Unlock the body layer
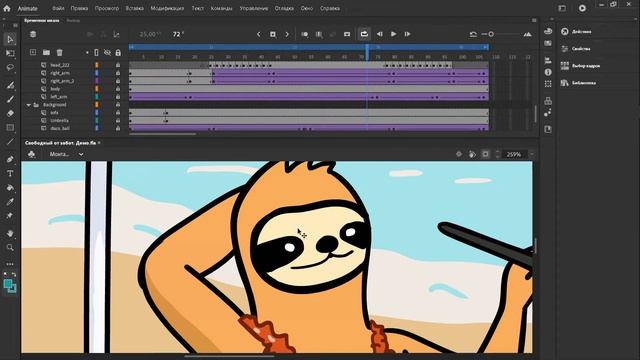The height and width of the screenshot is (360, 640). tap(118, 89)
